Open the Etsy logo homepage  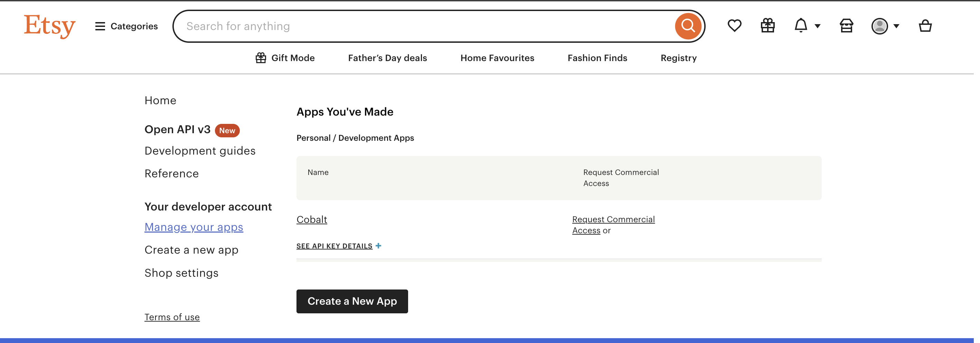pyautogui.click(x=49, y=26)
